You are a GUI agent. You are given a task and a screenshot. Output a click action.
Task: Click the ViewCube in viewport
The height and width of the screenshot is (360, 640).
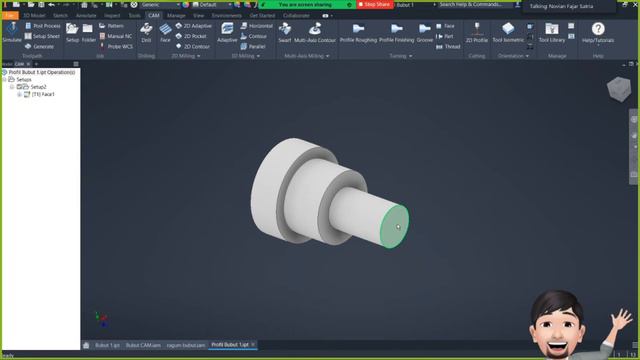[x=619, y=89]
